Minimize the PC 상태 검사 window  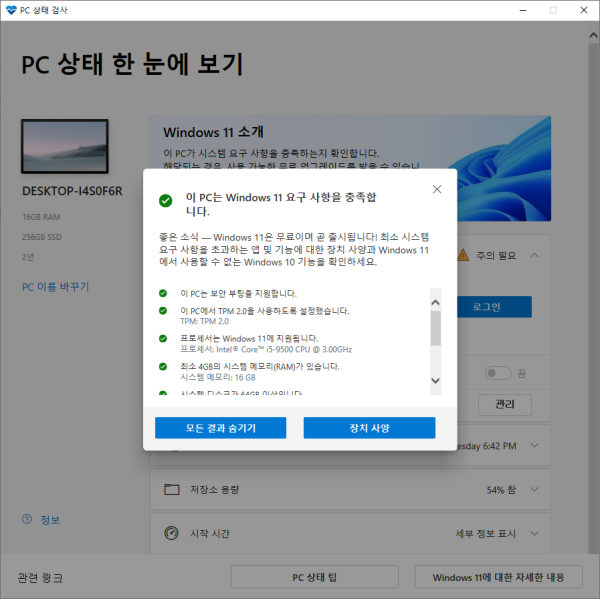point(523,10)
